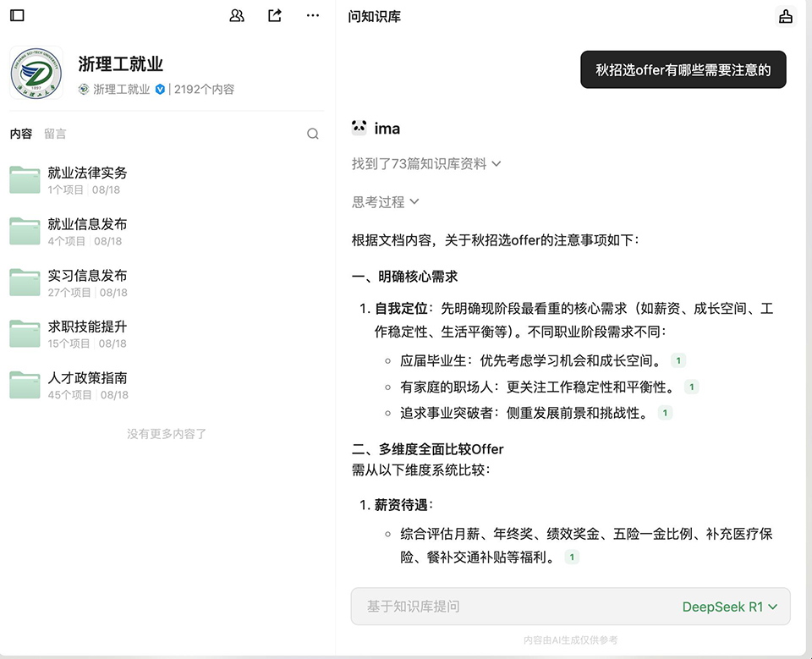Viewport: 812px width, 659px height.
Task: Open the DeepSeek R1 model dropdown
Action: coord(734,607)
